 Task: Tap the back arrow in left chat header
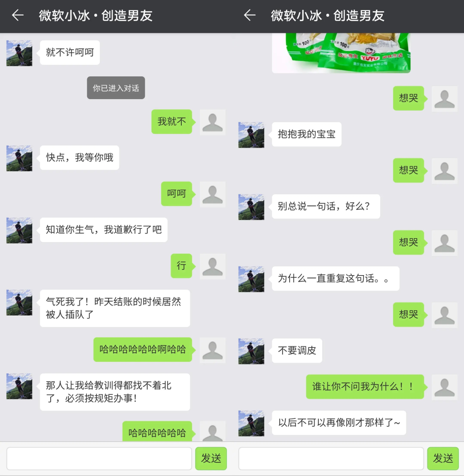click(x=18, y=15)
